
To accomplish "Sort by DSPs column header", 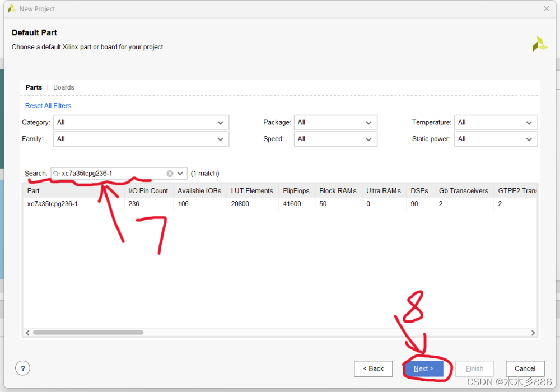I will click(419, 190).
